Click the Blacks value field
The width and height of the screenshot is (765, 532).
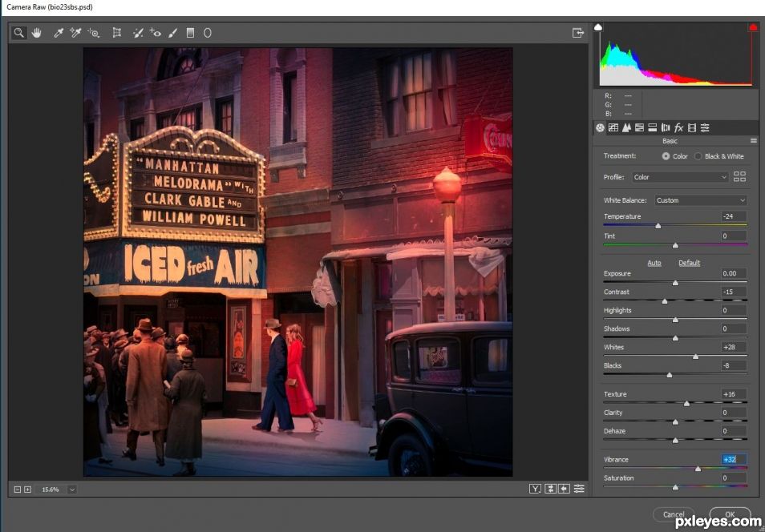(x=734, y=365)
